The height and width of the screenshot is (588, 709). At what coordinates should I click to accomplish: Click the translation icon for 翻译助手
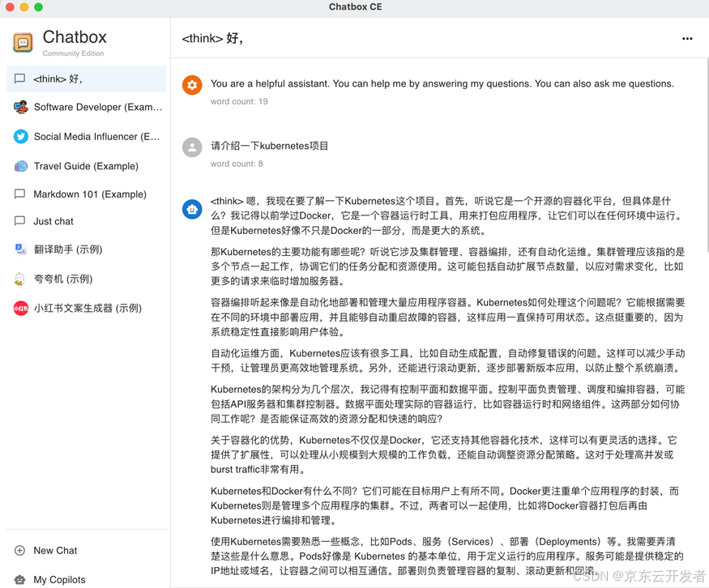pos(21,249)
